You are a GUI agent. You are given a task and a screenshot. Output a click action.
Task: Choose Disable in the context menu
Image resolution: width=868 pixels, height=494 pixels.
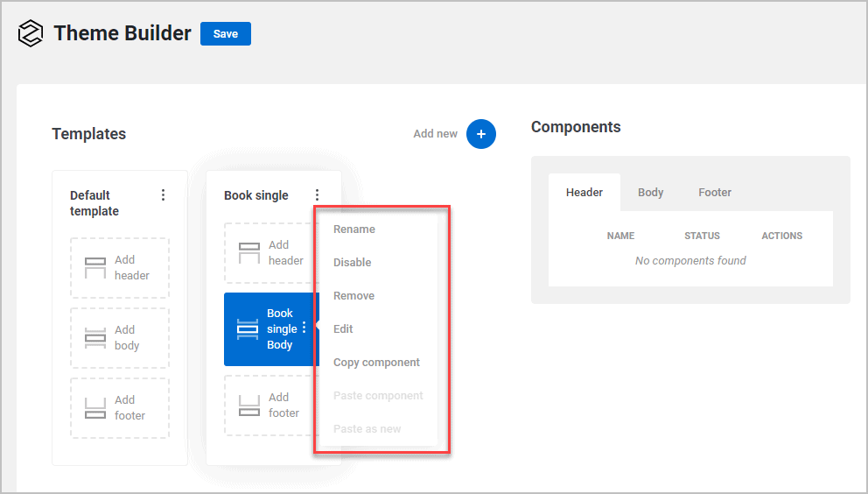(x=353, y=263)
